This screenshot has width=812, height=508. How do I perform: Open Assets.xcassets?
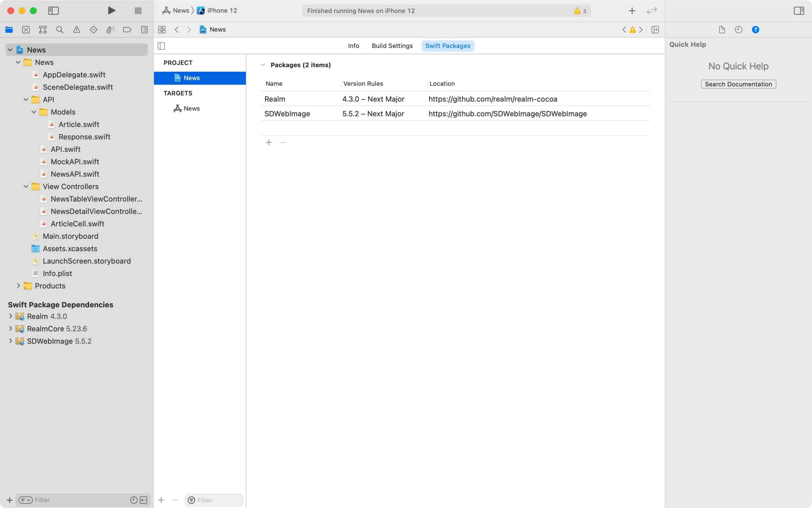coord(70,249)
